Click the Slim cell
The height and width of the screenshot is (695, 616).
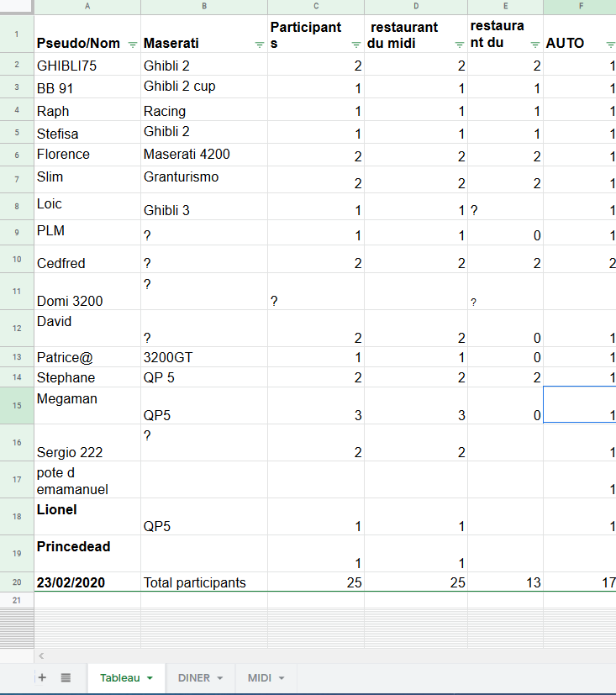pyautogui.click(x=87, y=180)
